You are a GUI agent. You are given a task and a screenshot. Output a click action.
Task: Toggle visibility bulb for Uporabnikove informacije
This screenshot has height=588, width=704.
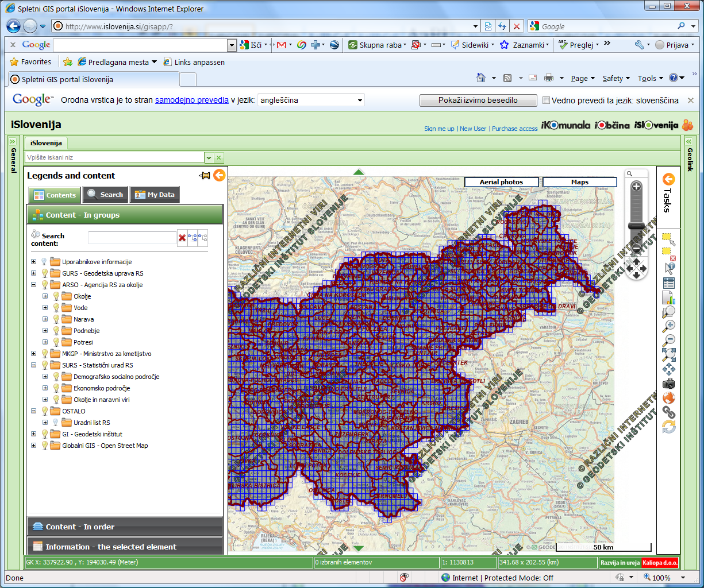point(44,262)
